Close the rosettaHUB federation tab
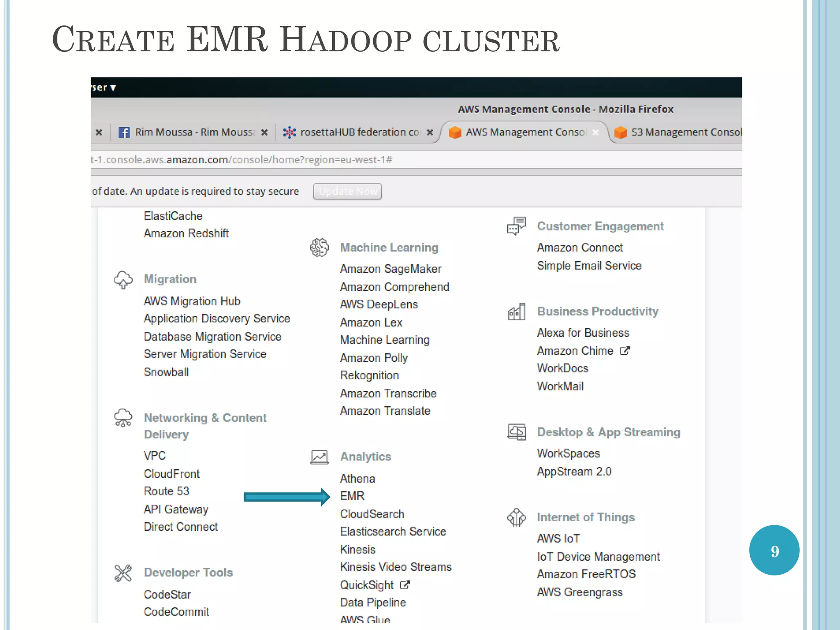840x630 pixels. [430, 132]
